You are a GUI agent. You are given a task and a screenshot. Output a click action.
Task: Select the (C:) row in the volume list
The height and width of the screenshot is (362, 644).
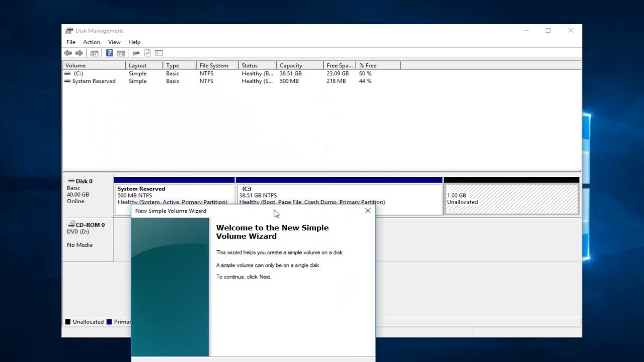[78, 73]
